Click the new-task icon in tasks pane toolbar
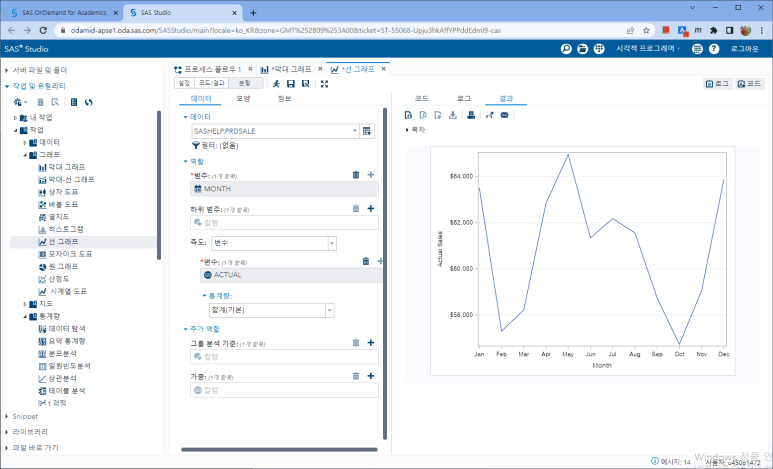The width and height of the screenshot is (773, 469). coord(20,102)
